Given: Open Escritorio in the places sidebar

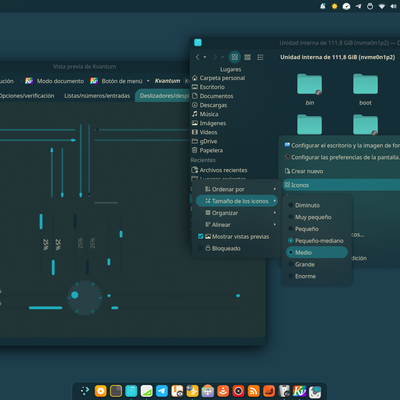Looking at the screenshot, I should pos(208,87).
